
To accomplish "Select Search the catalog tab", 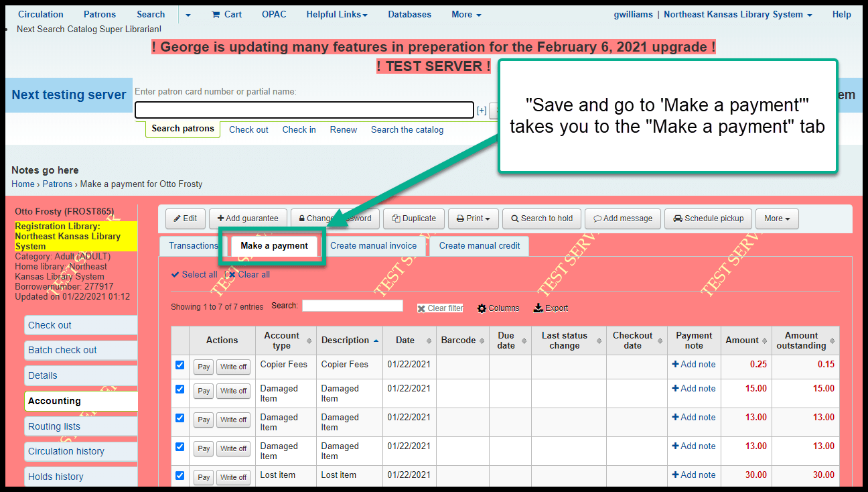I will [407, 130].
